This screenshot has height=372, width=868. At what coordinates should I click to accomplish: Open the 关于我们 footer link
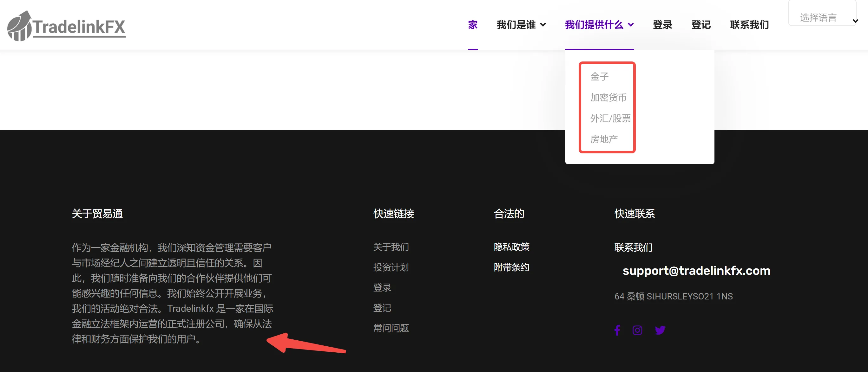coord(391,247)
